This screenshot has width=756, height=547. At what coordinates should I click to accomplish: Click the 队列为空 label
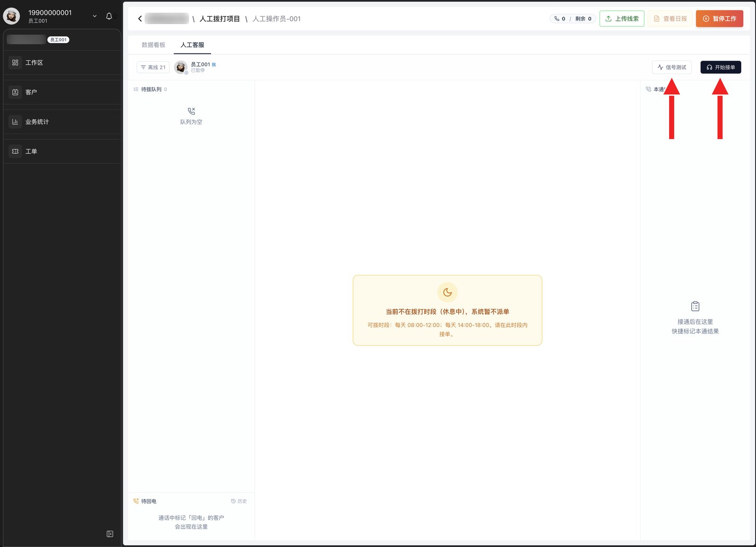(191, 122)
